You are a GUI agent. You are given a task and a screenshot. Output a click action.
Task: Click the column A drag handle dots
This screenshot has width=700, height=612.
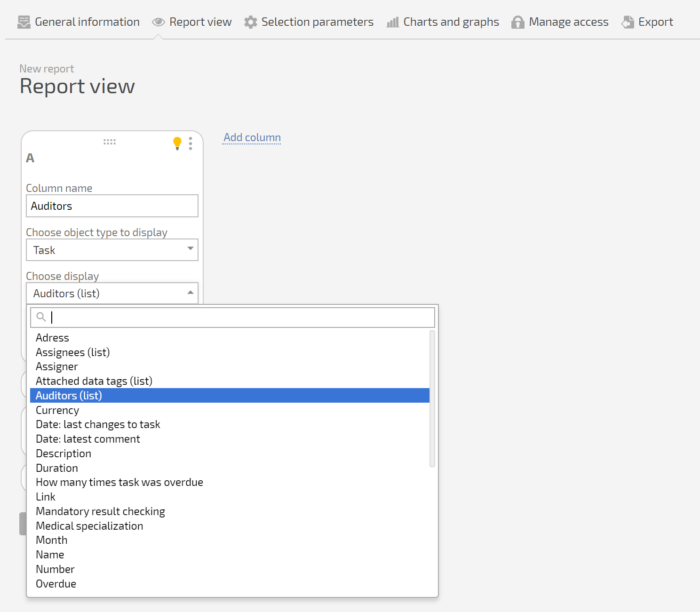tap(110, 142)
